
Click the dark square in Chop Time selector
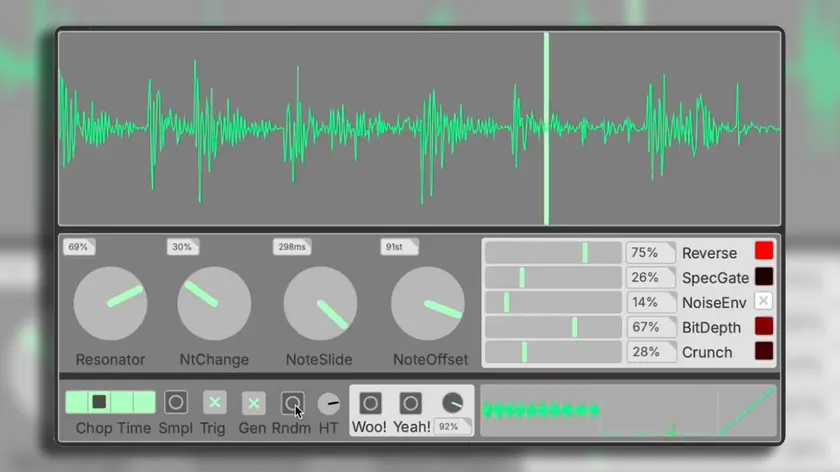99,402
